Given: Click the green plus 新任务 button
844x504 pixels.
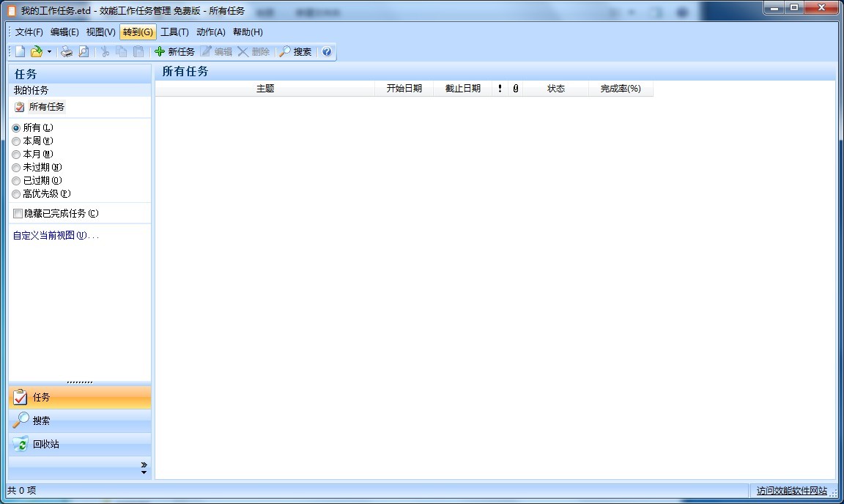Looking at the screenshot, I should tap(174, 51).
